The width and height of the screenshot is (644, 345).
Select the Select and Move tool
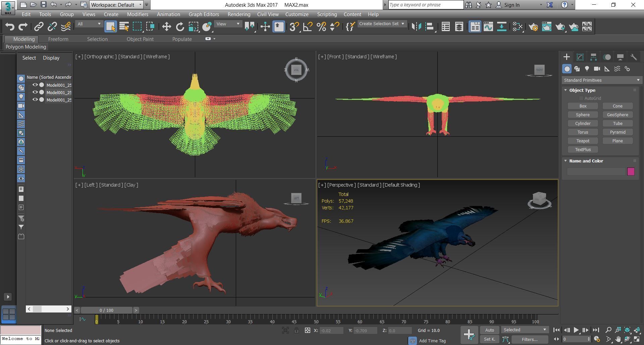coord(166,27)
